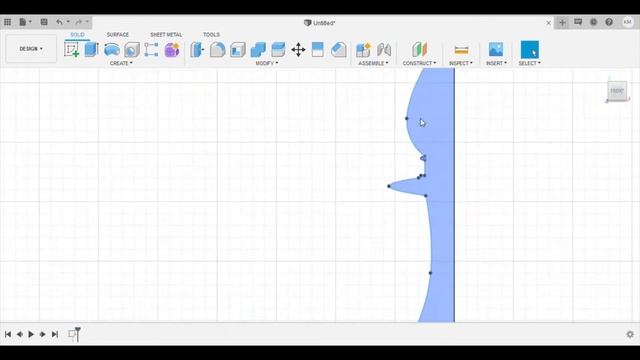This screenshot has height=360, width=640.
Task: Select the Press Pull tool
Action: tap(197, 50)
